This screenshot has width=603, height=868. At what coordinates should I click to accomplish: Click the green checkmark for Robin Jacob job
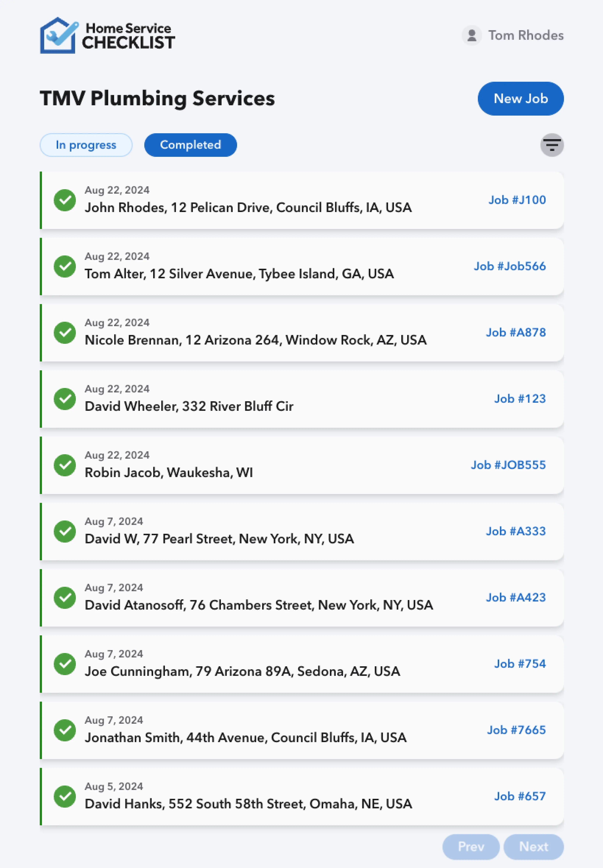click(x=65, y=465)
